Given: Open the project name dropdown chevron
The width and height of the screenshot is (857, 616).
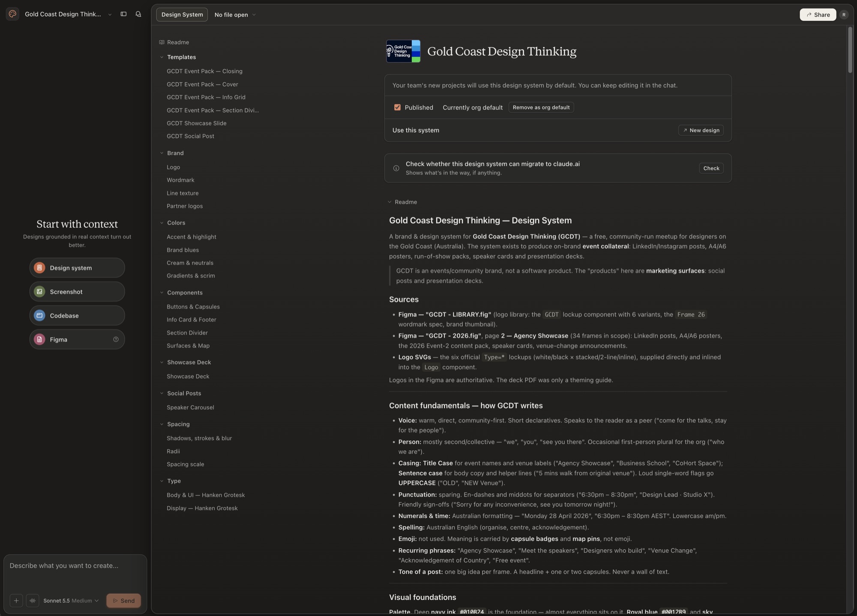Looking at the screenshot, I should click(110, 15).
